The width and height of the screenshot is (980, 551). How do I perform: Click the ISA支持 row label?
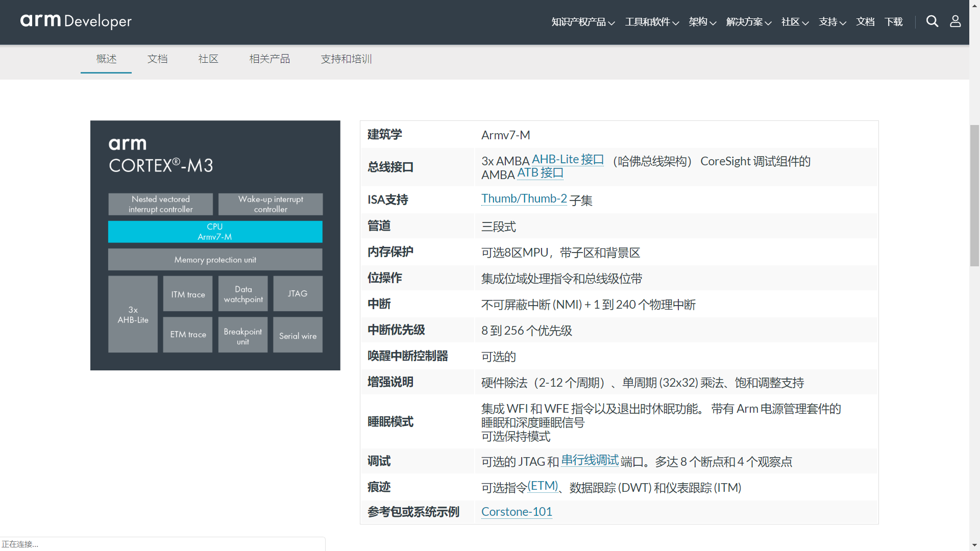click(388, 200)
